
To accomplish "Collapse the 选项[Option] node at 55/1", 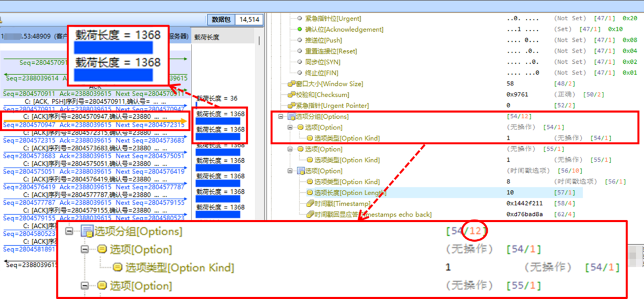I will pos(290,149).
